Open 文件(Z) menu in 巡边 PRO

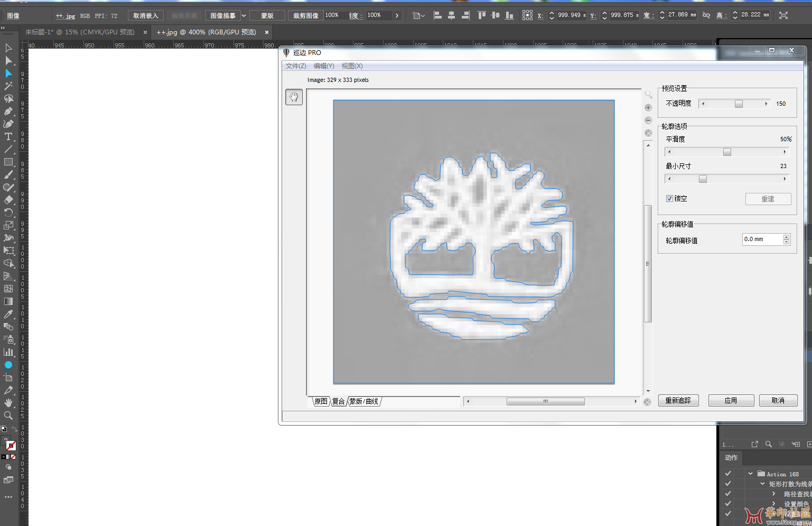[x=296, y=66]
